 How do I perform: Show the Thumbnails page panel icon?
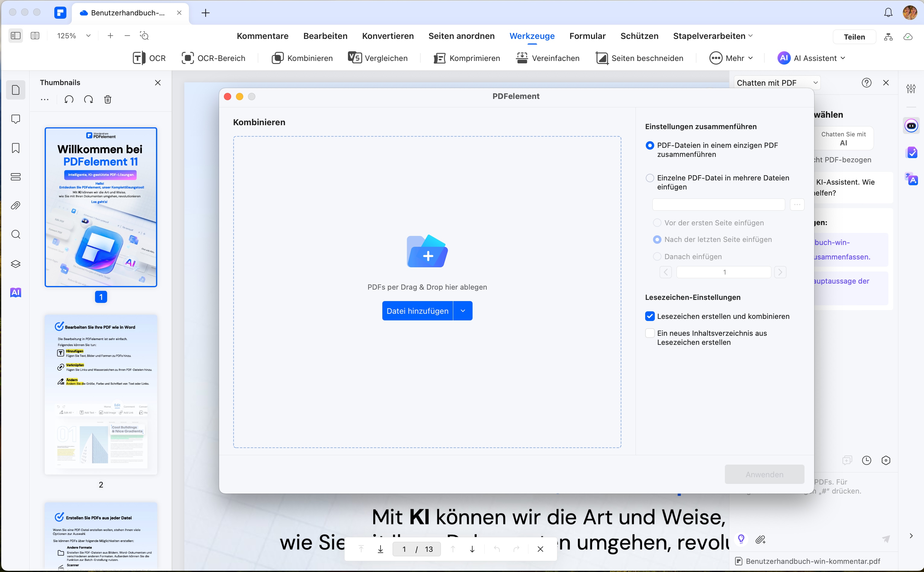click(15, 90)
